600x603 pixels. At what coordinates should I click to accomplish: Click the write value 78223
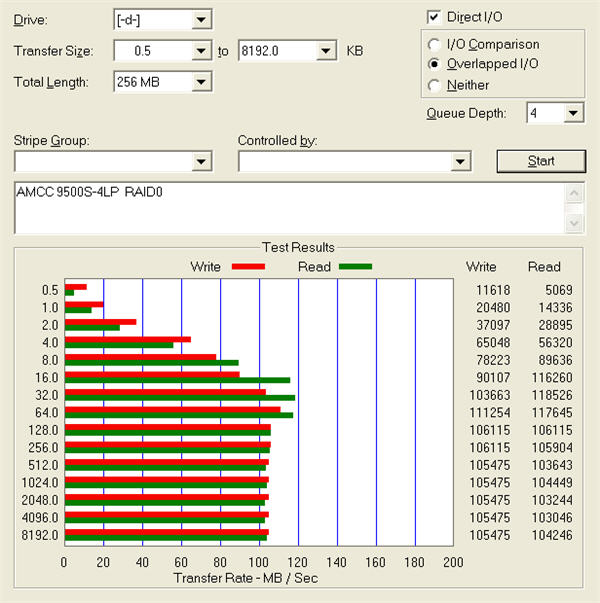[493, 360]
